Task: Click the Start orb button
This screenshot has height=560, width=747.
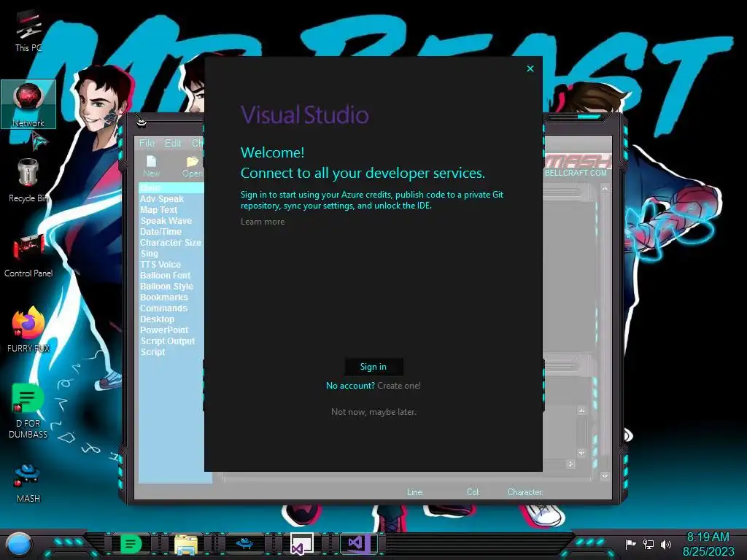Action: click(x=19, y=544)
